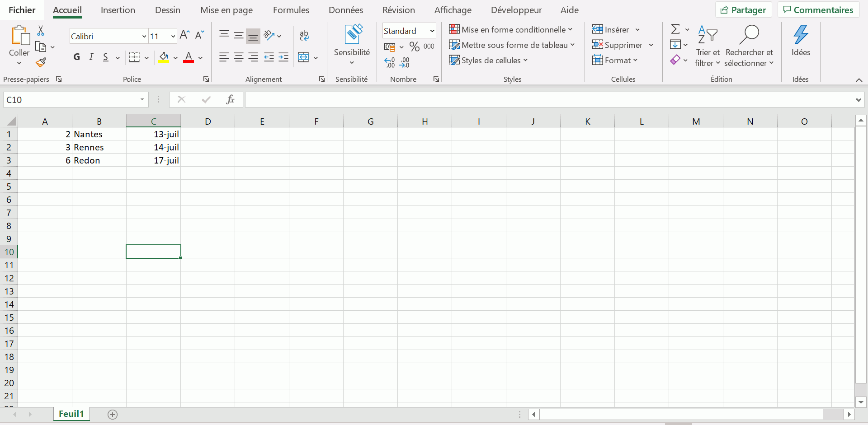Open the Données ribbon tab
The height and width of the screenshot is (425, 868).
[x=345, y=10]
